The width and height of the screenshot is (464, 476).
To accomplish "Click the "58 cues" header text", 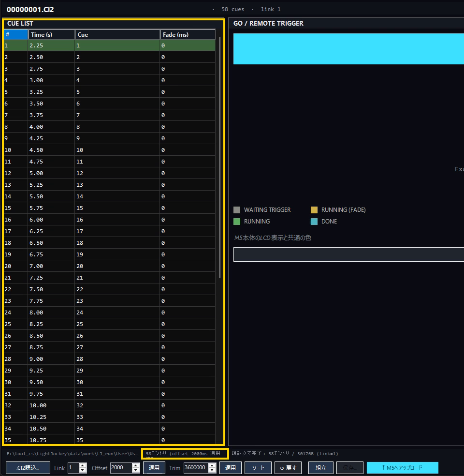I will point(233,9).
